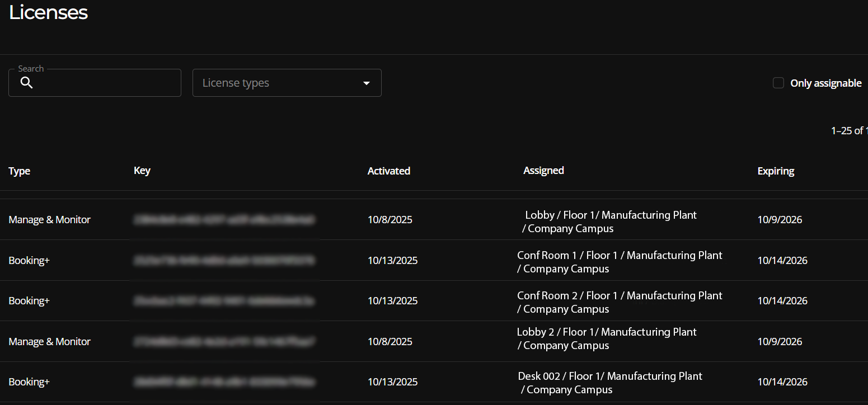This screenshot has height=405, width=868.
Task: Click the blurred key of the first license
Action: click(224, 219)
